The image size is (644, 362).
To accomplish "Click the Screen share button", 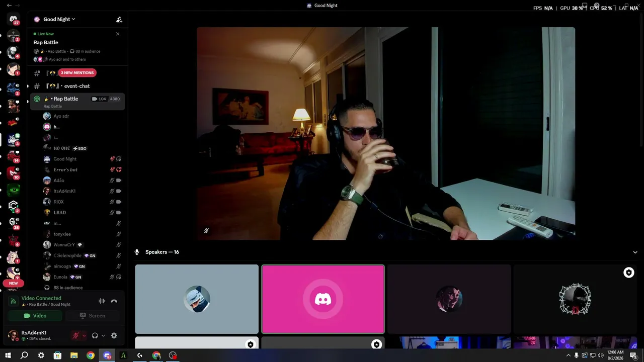I will point(92,316).
